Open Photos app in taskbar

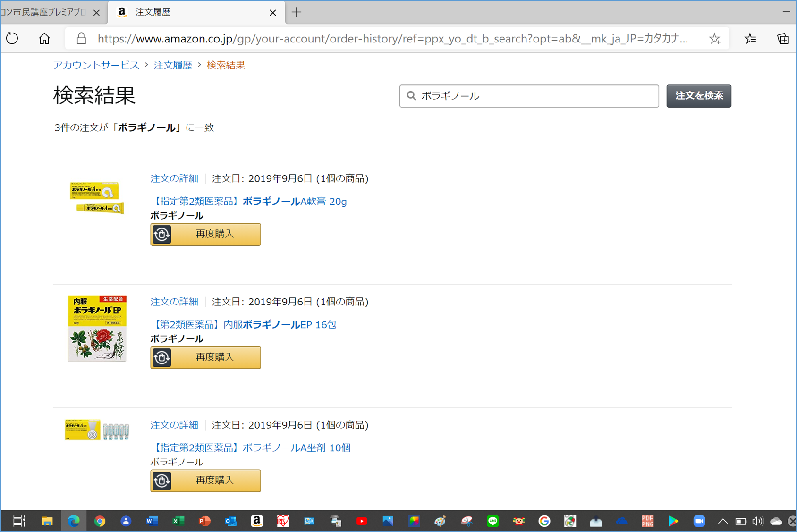(x=388, y=521)
